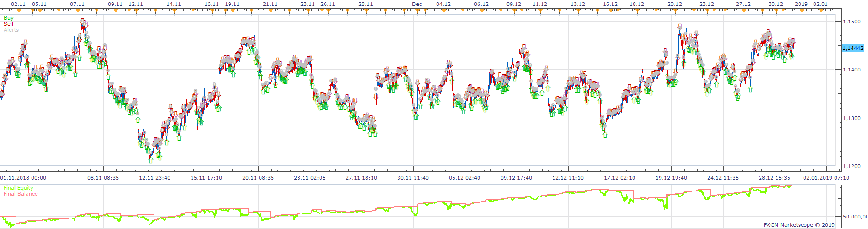Click the current price tag 1,14442
This screenshot has height=229, width=868.
(853, 48)
